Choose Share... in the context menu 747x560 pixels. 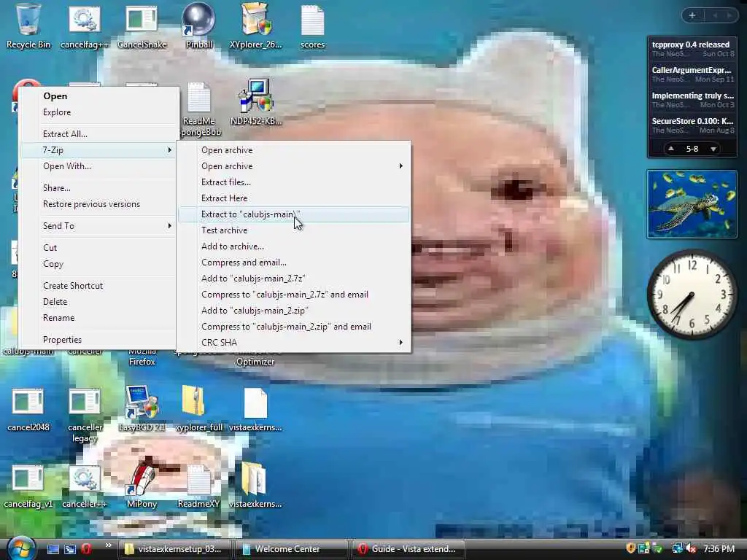[x=98, y=187]
